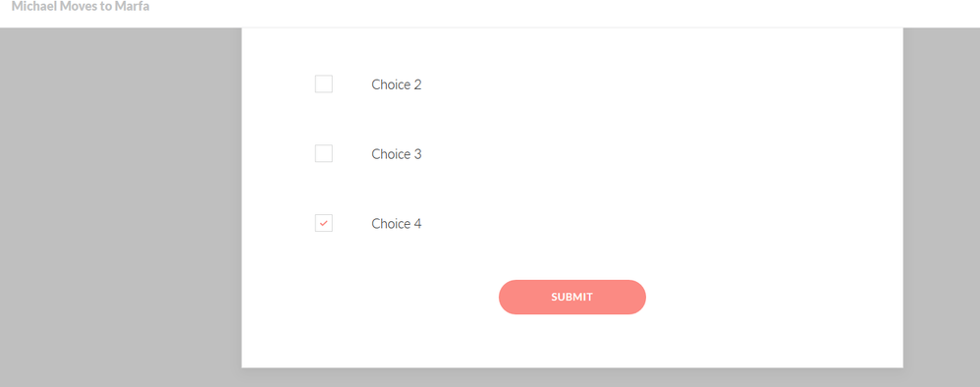980x387 pixels.
Task: Click the word Michael in the page header
Action: pos(29,7)
